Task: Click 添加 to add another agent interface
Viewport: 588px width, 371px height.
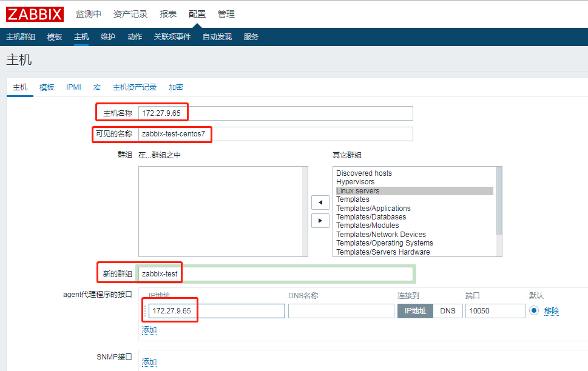Action: 149,329
